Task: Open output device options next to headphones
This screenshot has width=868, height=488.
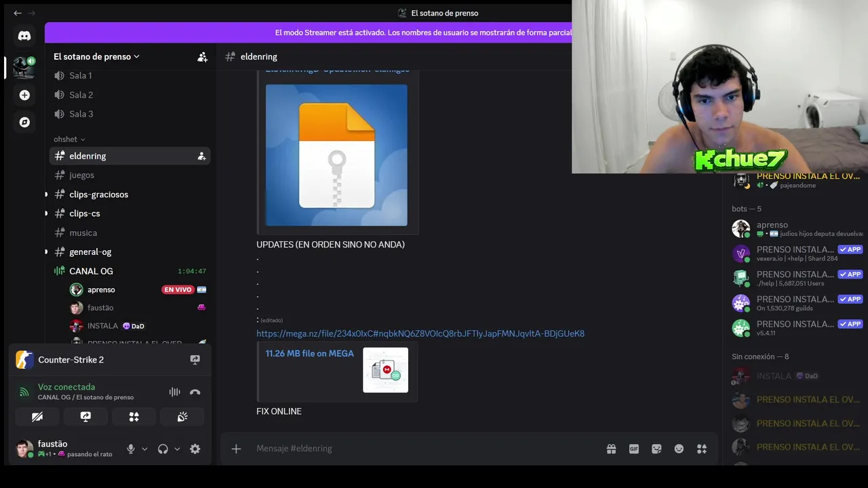Action: (x=177, y=449)
